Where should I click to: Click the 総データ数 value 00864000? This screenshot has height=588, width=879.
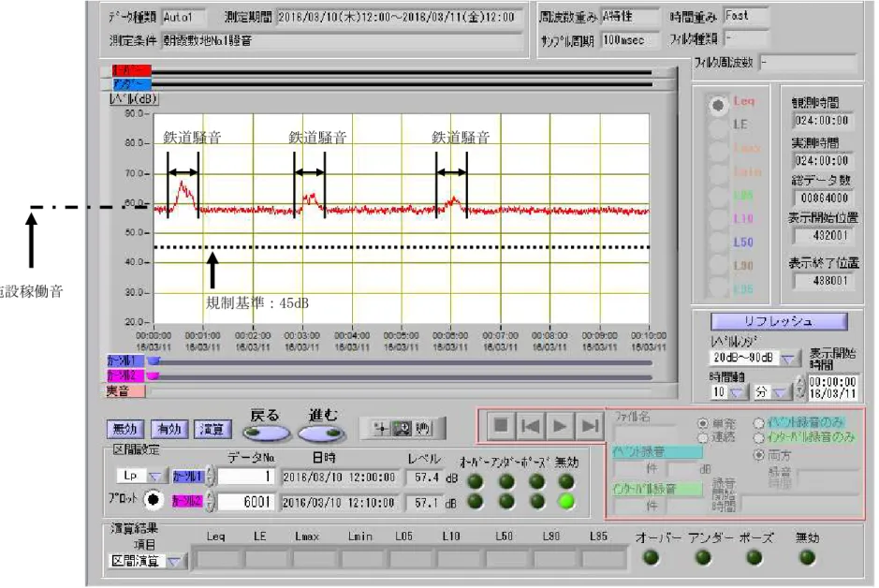tap(823, 198)
